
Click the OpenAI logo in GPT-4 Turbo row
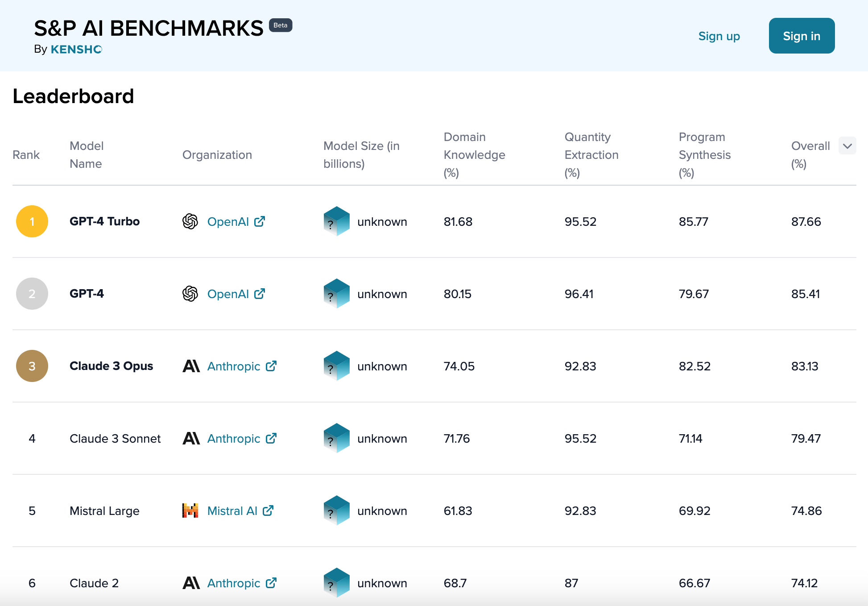[190, 221]
